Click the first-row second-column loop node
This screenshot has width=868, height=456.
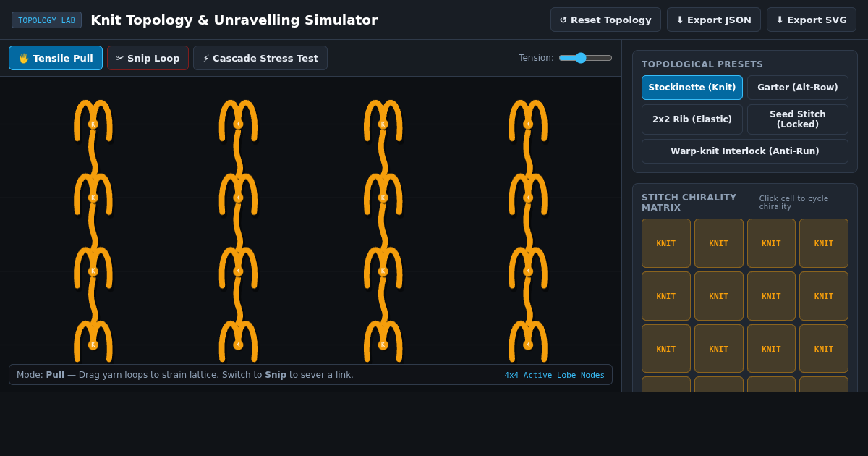[x=238, y=124]
